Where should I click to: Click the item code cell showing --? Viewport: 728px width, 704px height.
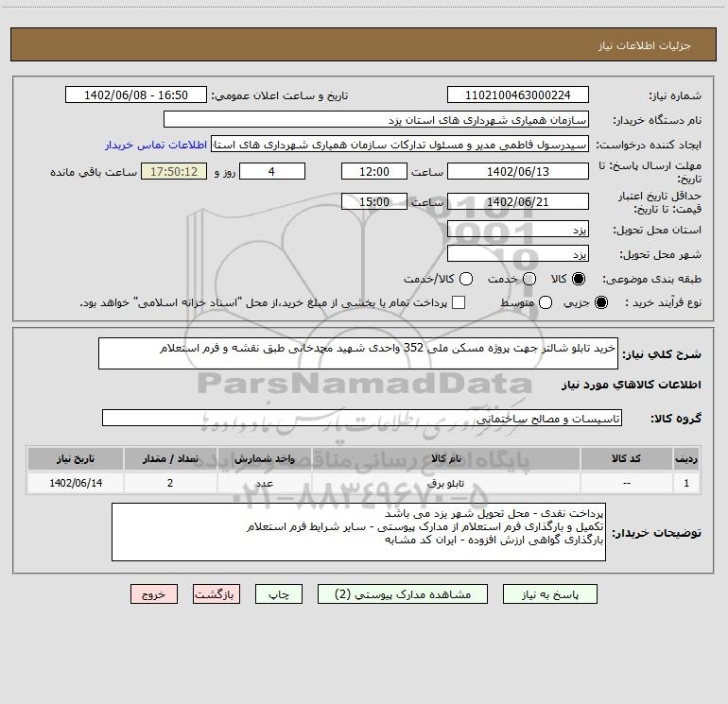tap(626, 483)
